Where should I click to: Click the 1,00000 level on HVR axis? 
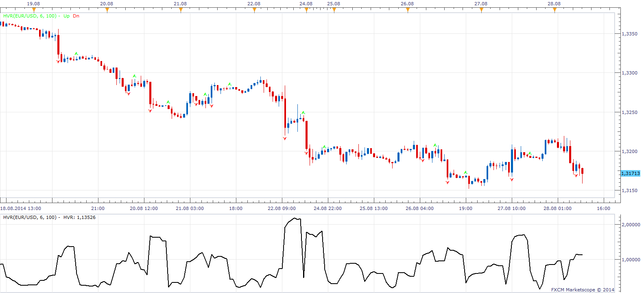click(x=631, y=260)
